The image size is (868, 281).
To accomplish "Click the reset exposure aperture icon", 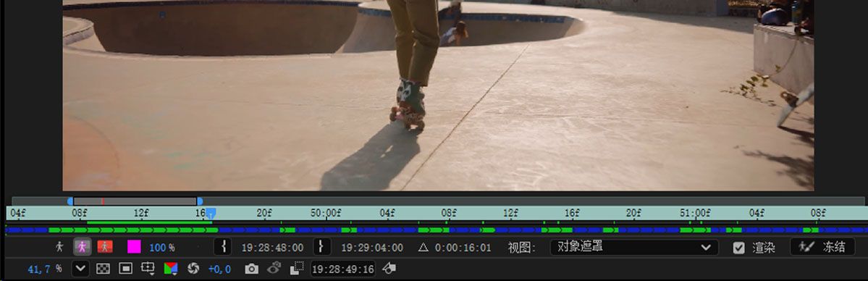I will click(193, 269).
